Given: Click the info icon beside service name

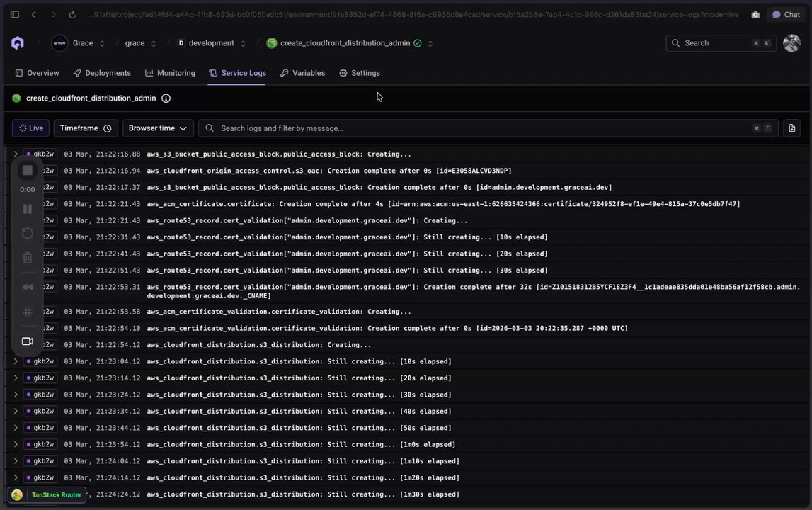Looking at the screenshot, I should pos(166,98).
